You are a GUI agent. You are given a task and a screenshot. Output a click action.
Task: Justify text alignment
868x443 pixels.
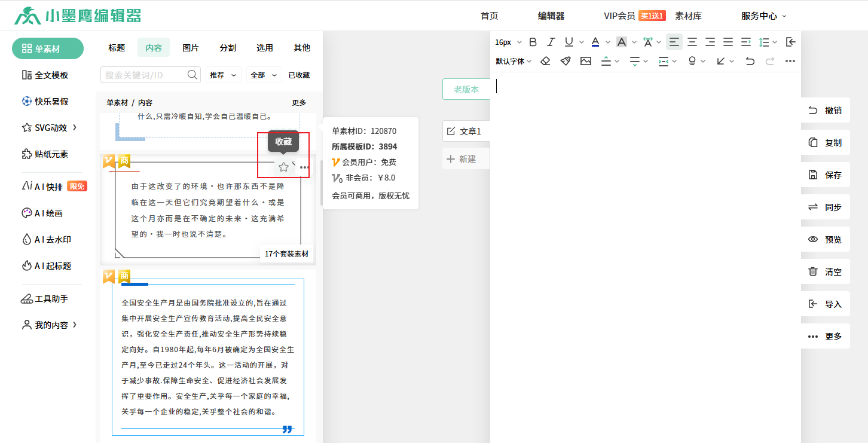728,42
